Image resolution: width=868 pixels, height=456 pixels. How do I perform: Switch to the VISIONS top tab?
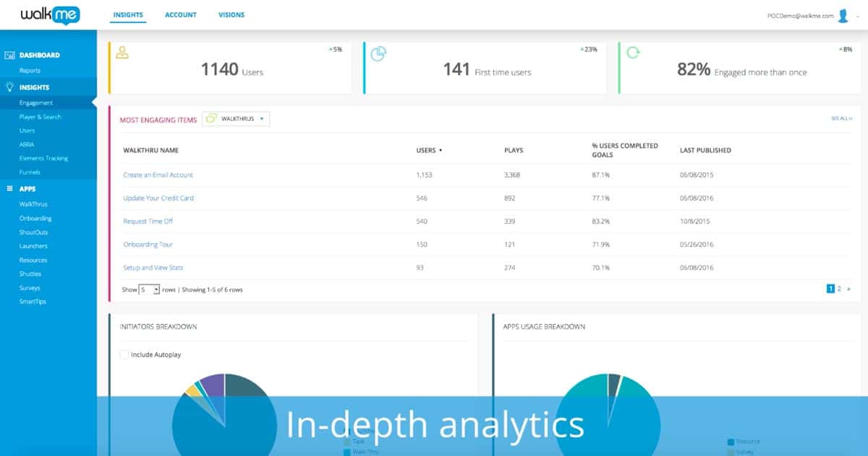pyautogui.click(x=231, y=14)
